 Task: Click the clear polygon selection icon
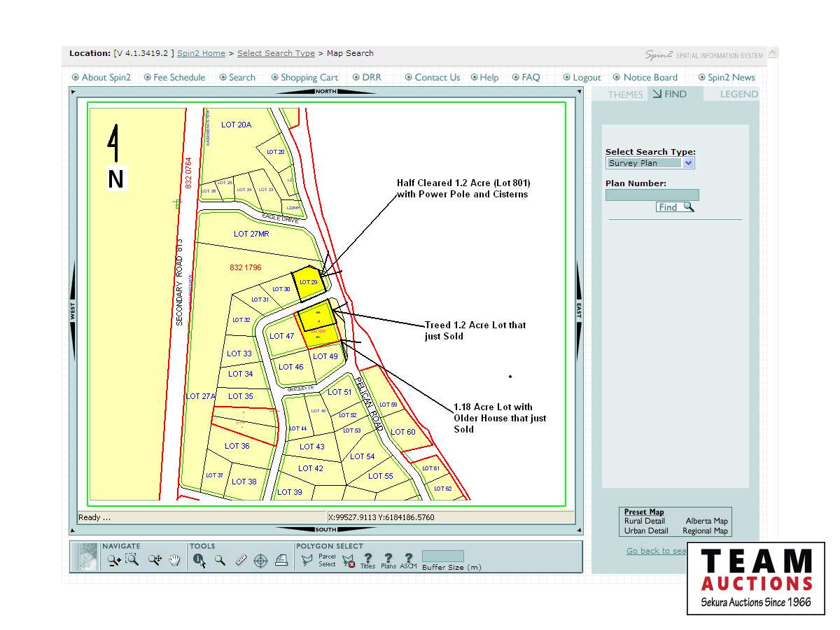349,560
